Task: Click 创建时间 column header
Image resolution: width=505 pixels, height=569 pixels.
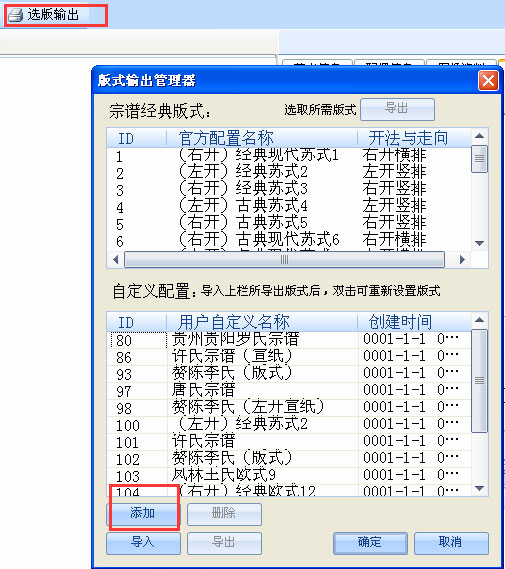Action: point(414,322)
